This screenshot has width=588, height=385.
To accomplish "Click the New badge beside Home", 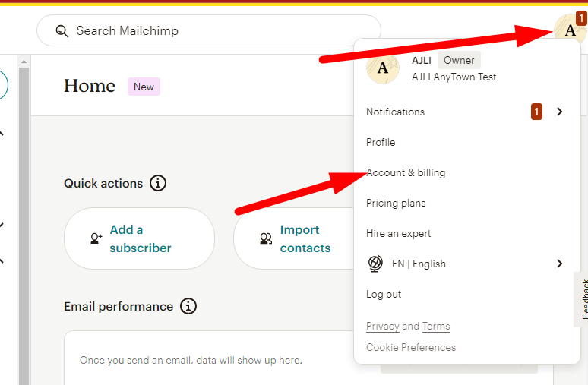I will (x=144, y=87).
